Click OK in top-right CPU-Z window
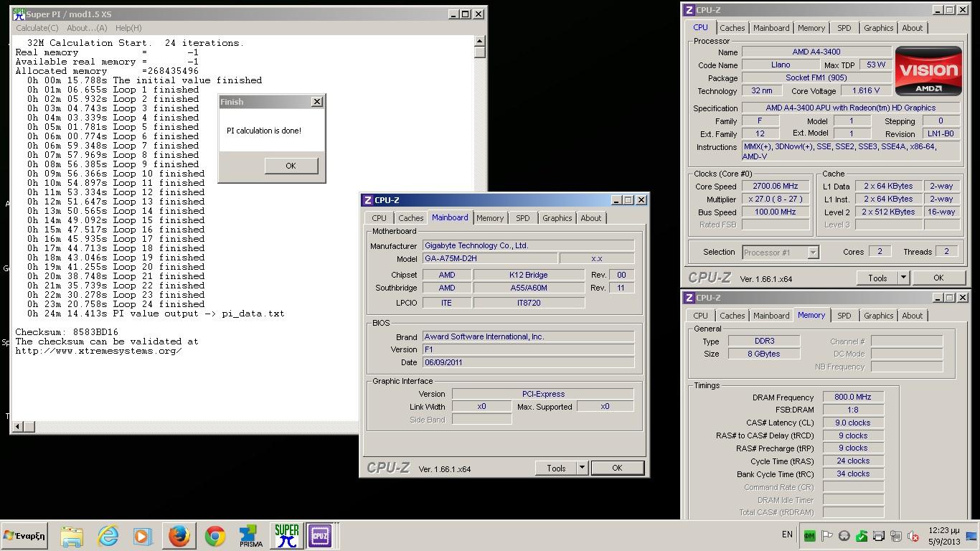Image resolution: width=980 pixels, height=551 pixels. pos(938,278)
